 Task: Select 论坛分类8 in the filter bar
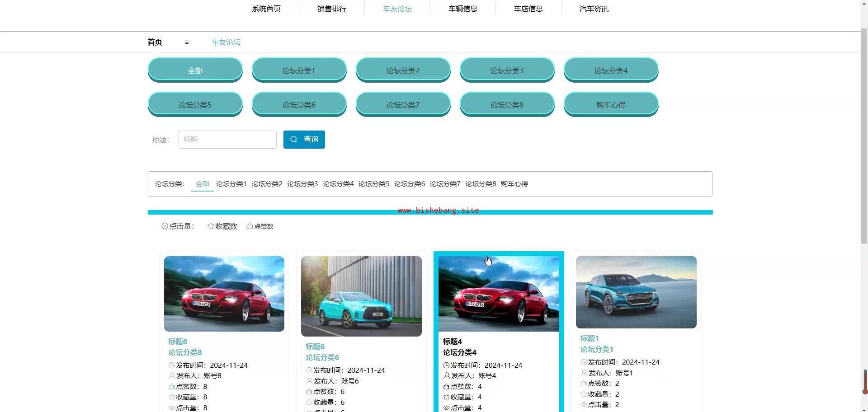point(481,183)
